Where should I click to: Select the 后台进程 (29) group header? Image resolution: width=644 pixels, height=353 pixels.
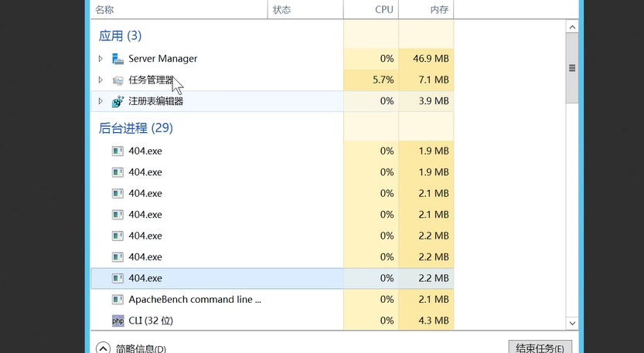[135, 127]
